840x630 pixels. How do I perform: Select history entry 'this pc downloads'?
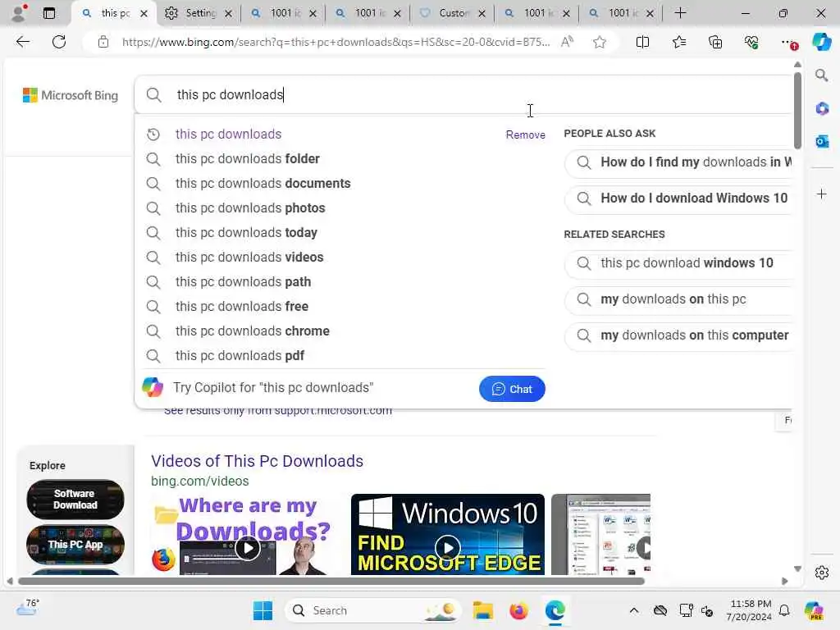pyautogui.click(x=228, y=134)
